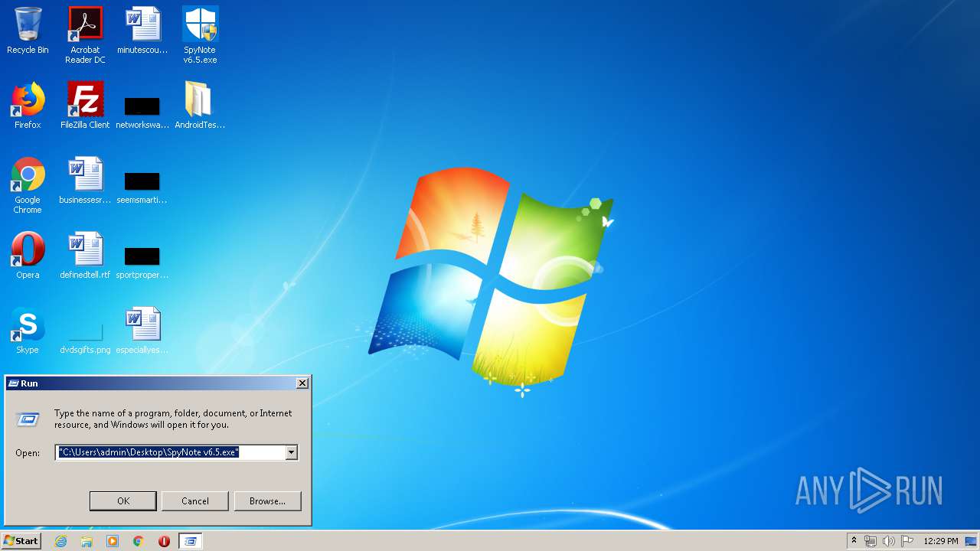Select the Opera desktop shortcut

coord(28,256)
